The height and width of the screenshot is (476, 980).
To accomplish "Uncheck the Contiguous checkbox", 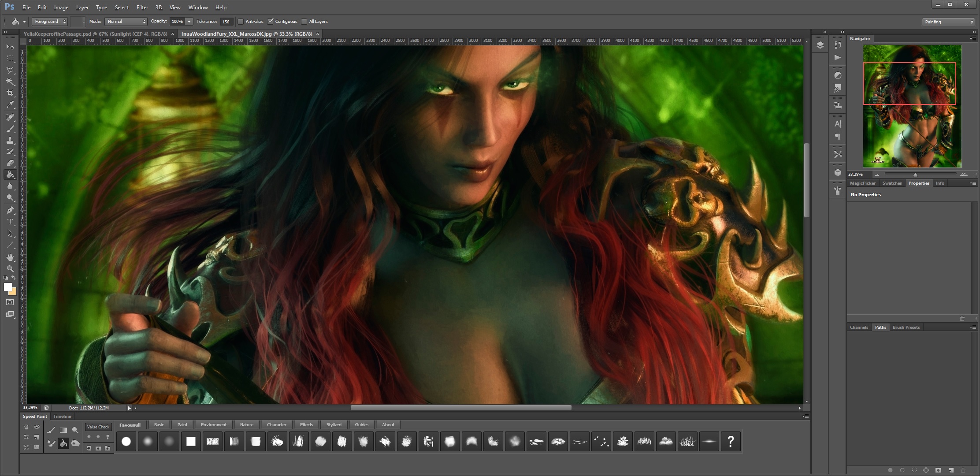I will click(271, 22).
